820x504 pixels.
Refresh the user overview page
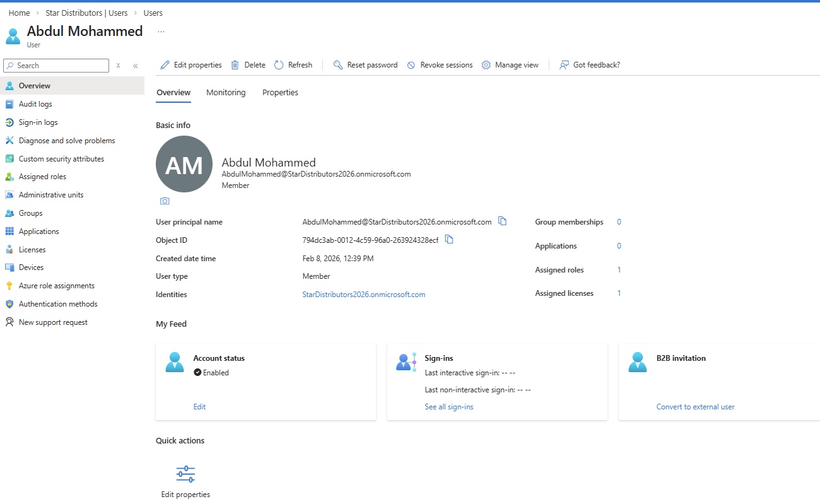(293, 65)
